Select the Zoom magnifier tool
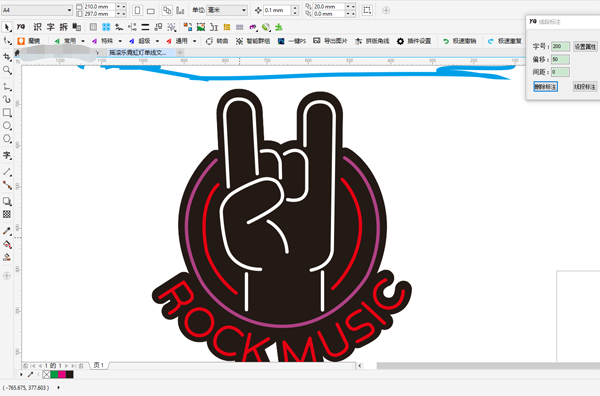 click(7, 70)
